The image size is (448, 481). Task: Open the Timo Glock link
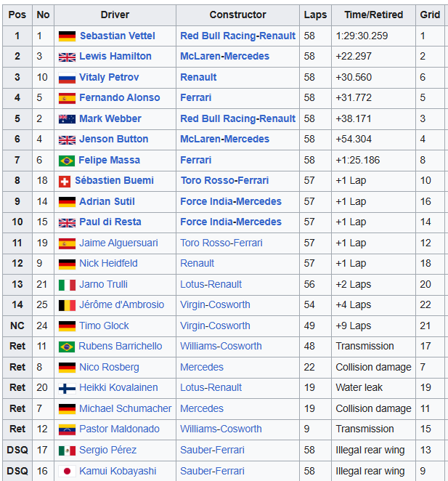(x=104, y=326)
